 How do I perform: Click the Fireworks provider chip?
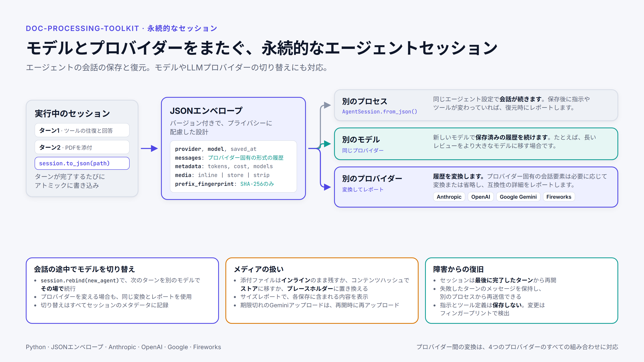coord(559,197)
